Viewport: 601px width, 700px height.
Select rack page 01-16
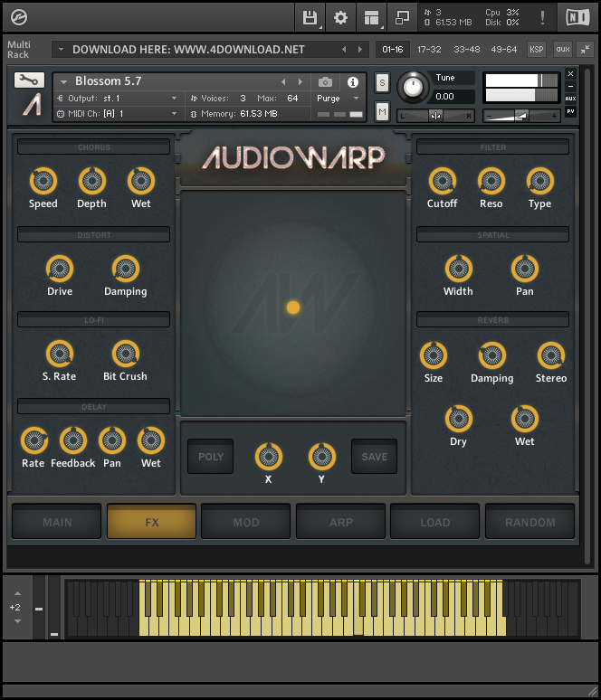tap(392, 49)
